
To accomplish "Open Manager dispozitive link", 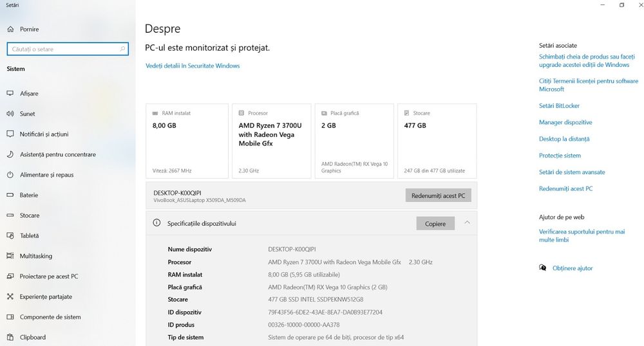I will point(565,122).
